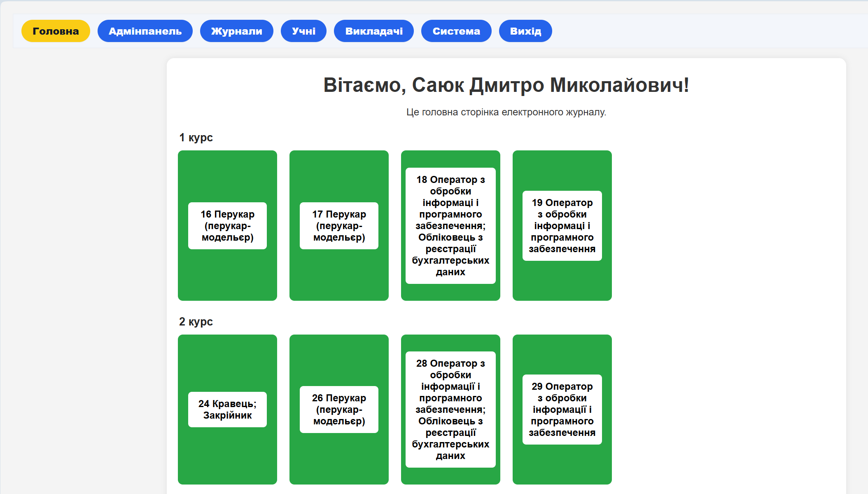Select group 17 Перукар card
Screen dimensions: 868x494
point(339,226)
